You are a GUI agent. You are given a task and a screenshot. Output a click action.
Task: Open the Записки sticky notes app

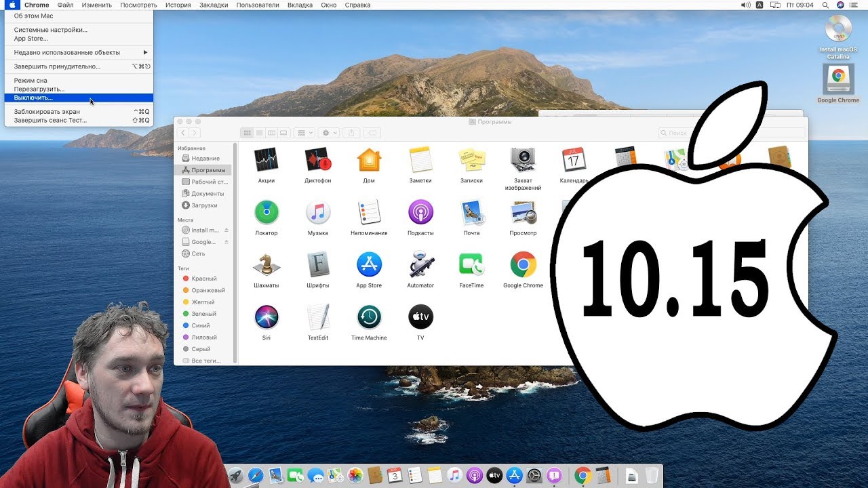(x=471, y=160)
